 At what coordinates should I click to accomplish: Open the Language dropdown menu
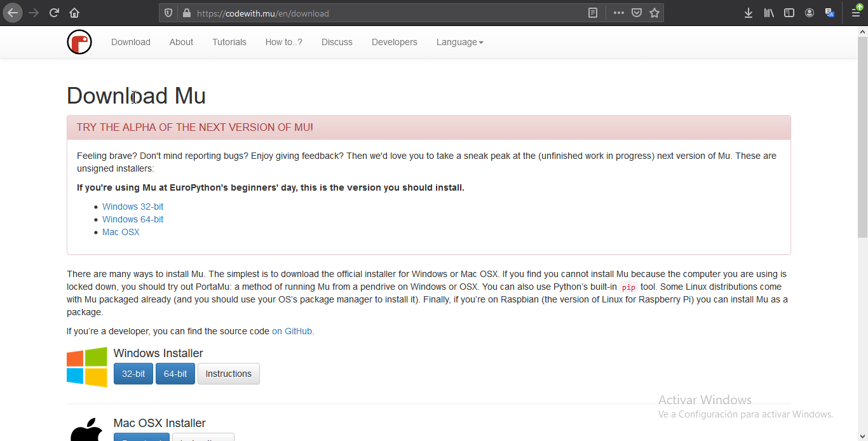click(x=459, y=42)
